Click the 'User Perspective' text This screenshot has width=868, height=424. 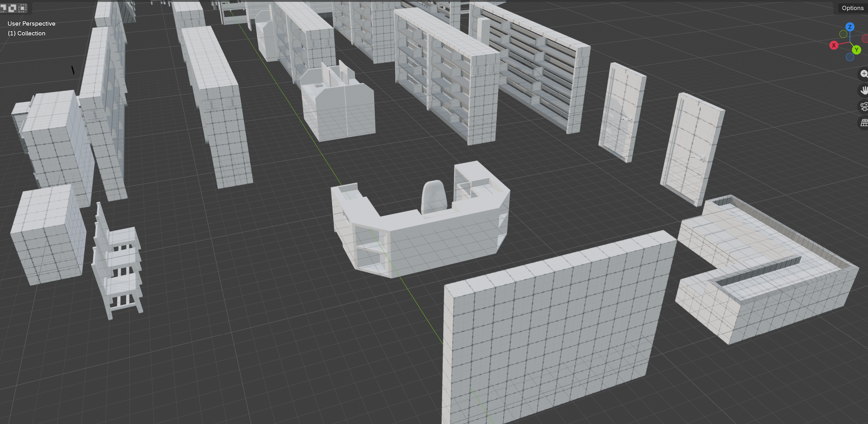pos(31,23)
